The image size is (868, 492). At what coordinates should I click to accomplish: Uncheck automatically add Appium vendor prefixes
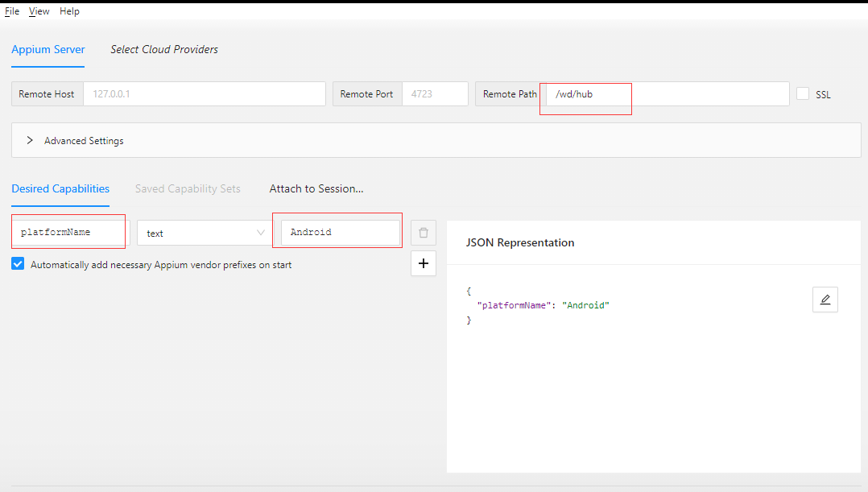(x=18, y=264)
